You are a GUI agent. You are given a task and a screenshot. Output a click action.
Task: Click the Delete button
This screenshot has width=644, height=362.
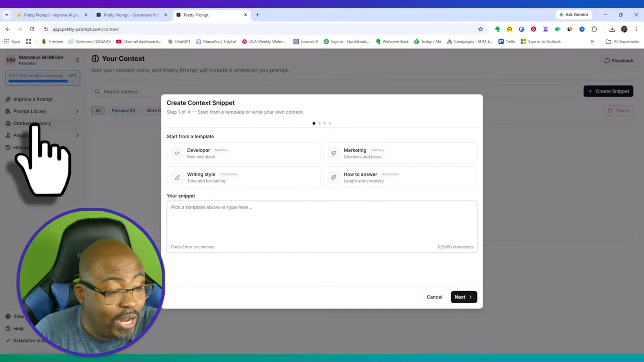point(618,111)
